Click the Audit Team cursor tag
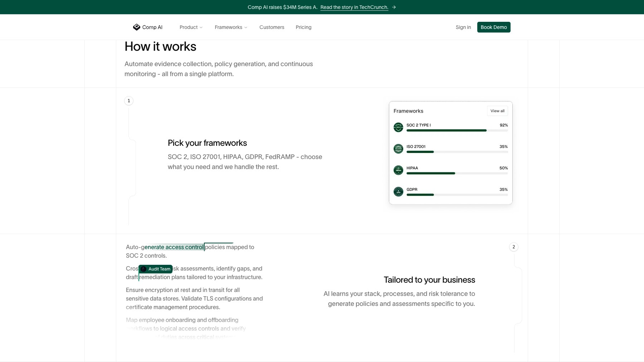 click(x=156, y=269)
